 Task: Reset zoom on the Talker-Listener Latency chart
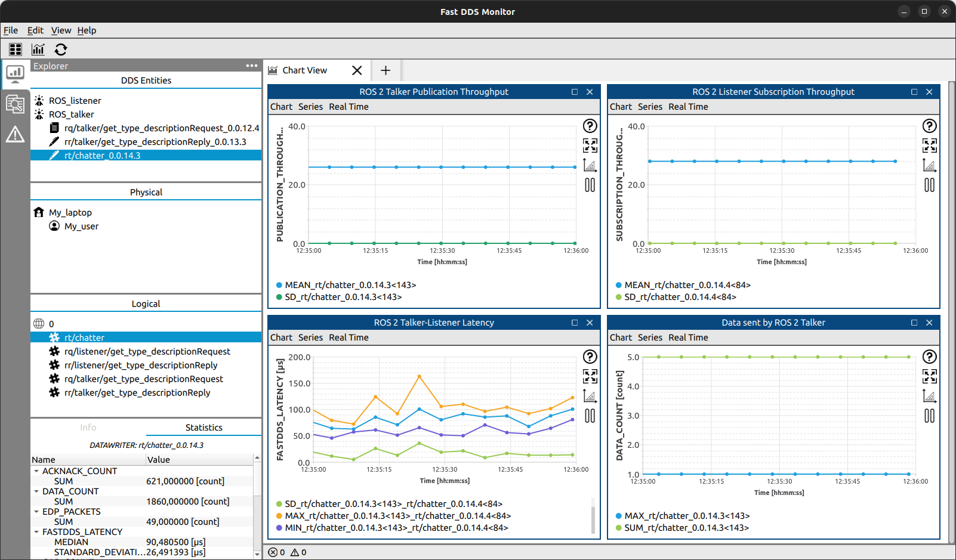tap(590, 376)
